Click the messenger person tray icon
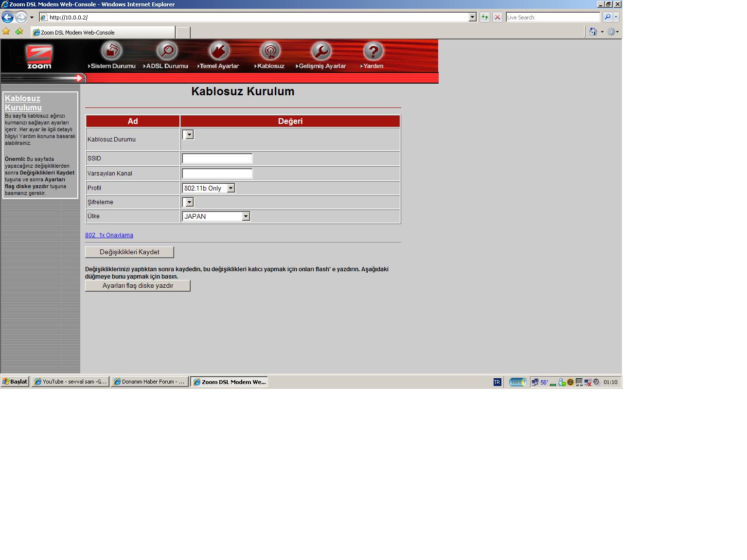 tap(562, 382)
